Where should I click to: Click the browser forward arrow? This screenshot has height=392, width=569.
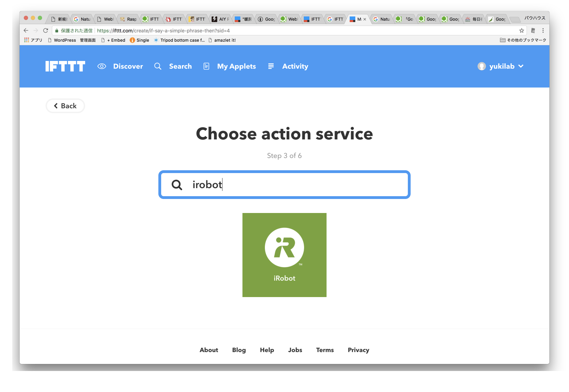click(x=36, y=30)
